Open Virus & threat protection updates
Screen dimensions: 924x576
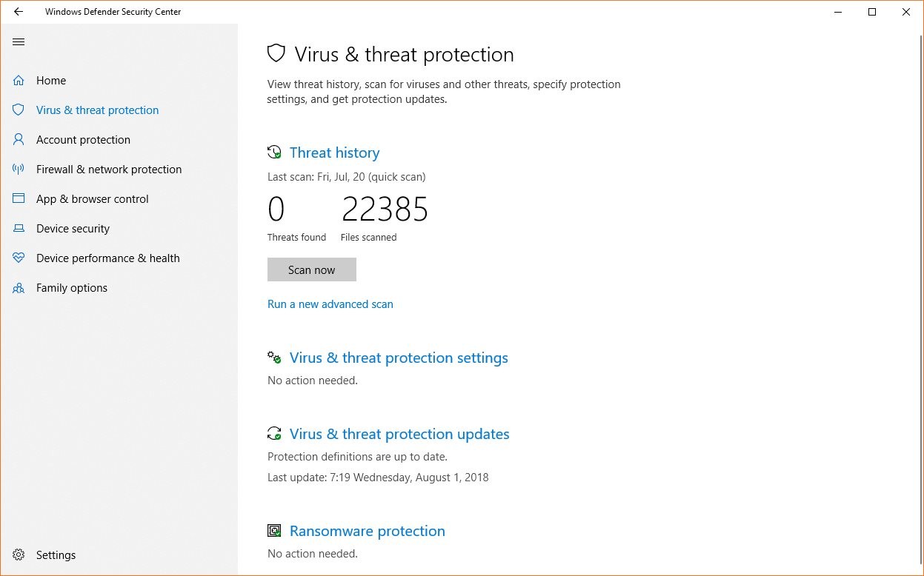399,435
